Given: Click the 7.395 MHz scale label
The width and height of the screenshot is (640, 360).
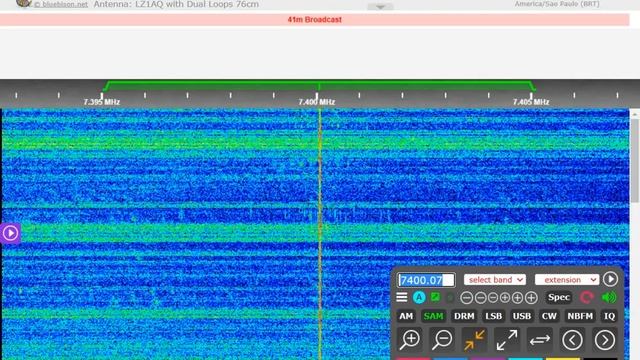Looking at the screenshot, I should pyautogui.click(x=102, y=102).
